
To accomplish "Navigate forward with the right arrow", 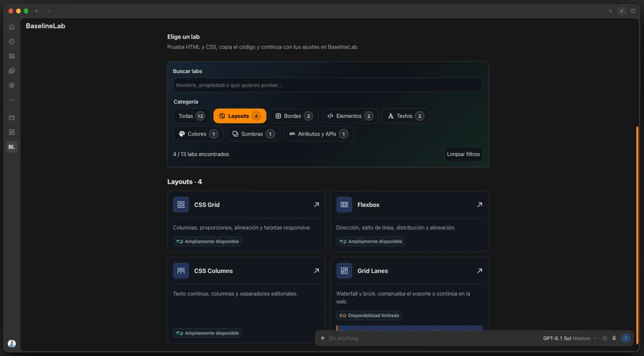I will 48,11.
